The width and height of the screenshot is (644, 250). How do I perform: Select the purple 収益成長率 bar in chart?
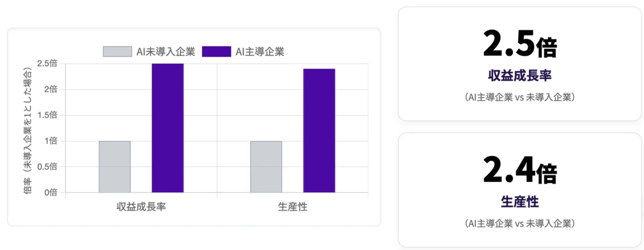(x=168, y=128)
